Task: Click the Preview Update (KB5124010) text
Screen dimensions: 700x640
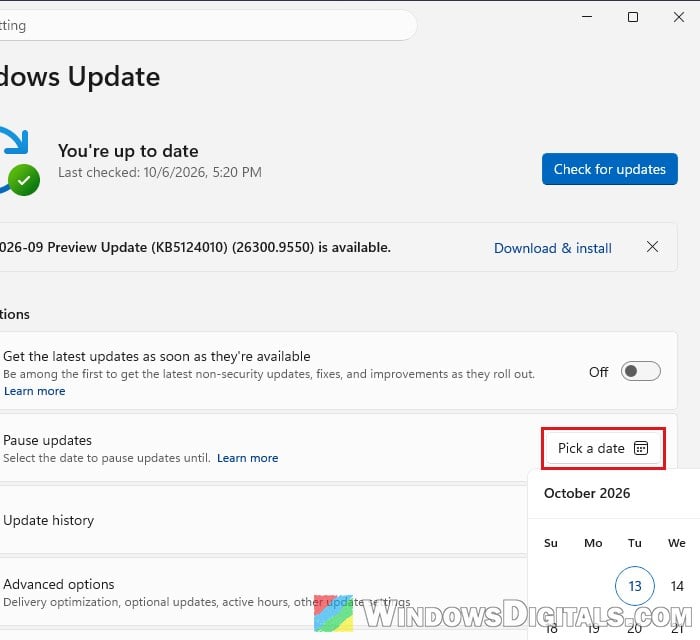Action: coord(195,247)
